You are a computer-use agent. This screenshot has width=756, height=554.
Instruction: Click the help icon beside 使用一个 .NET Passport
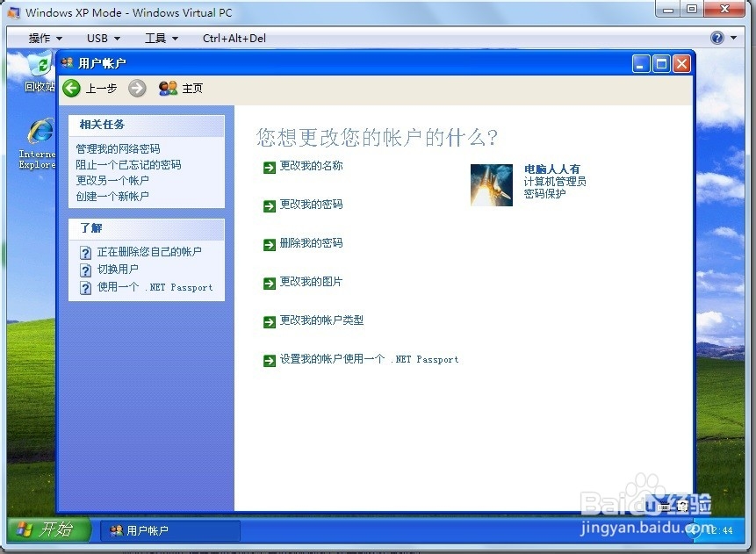coord(85,288)
